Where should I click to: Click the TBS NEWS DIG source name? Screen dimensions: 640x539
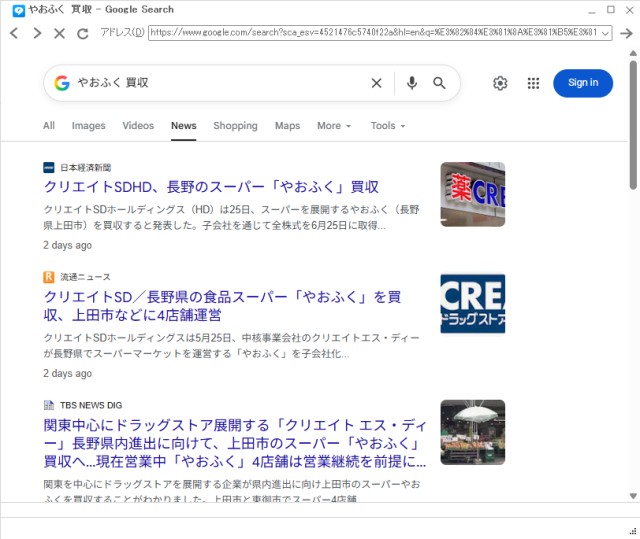(x=91, y=405)
